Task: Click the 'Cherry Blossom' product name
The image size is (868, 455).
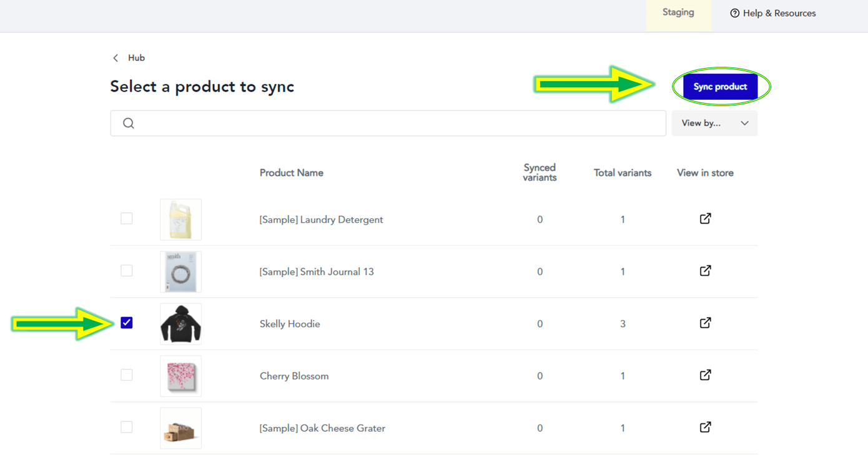Action: 294,376
